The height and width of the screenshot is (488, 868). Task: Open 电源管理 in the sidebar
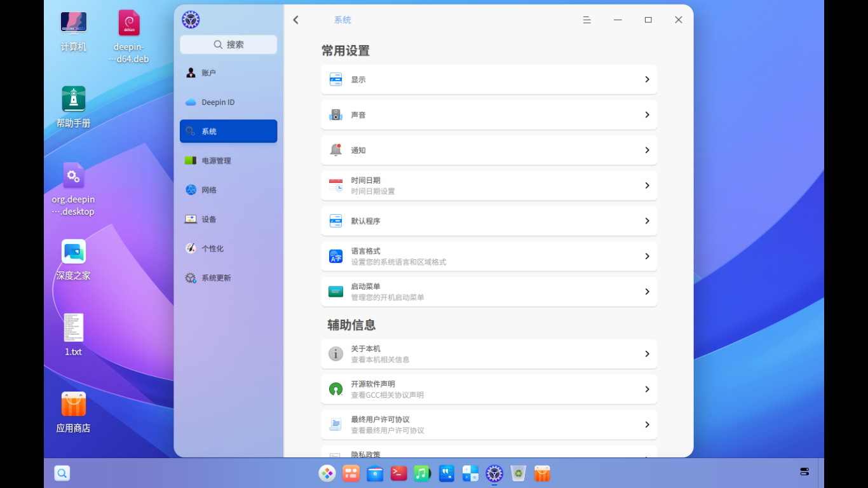coord(229,161)
